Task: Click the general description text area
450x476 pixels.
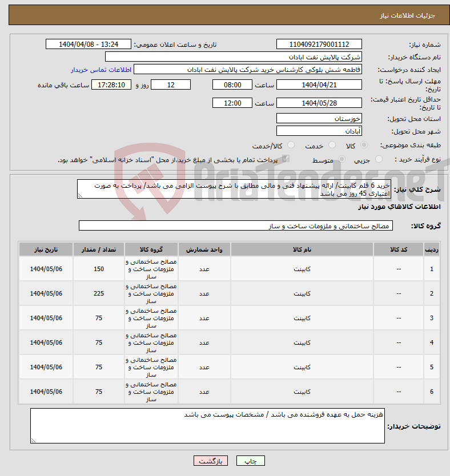Action: (234, 189)
